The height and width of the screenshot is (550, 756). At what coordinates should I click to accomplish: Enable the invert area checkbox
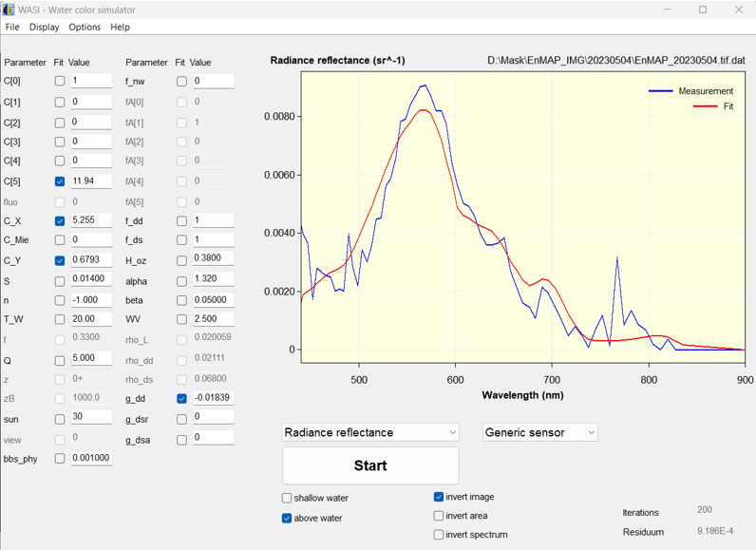[x=439, y=516]
